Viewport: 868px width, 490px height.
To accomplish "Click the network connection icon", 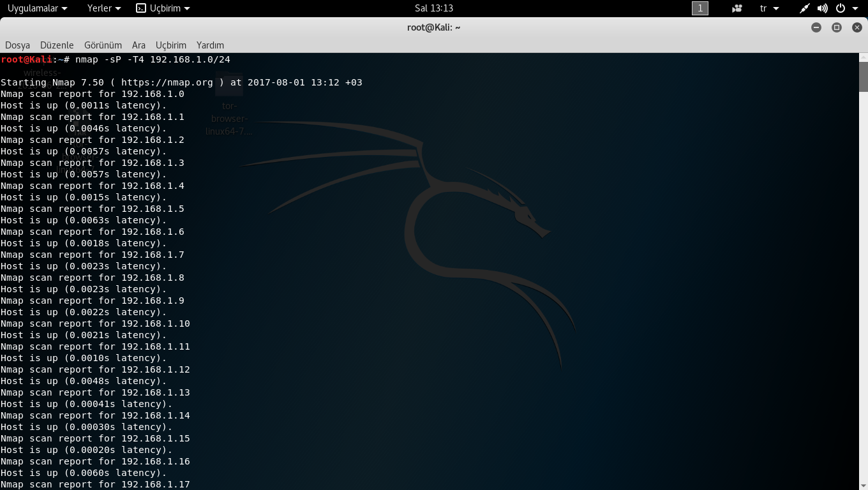I will [805, 8].
